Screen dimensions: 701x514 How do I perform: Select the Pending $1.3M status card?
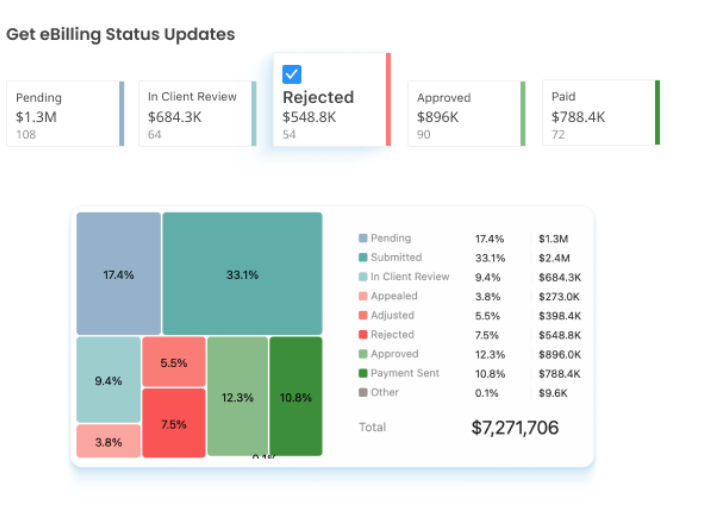pyautogui.click(x=65, y=114)
